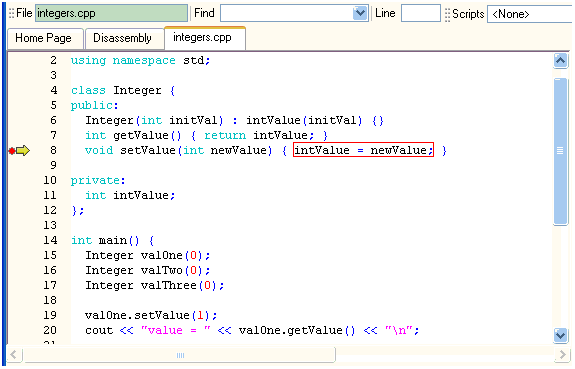Click 'Integer valTwo(0);' on line 16
The width and height of the screenshot is (575, 369).
pos(148,270)
